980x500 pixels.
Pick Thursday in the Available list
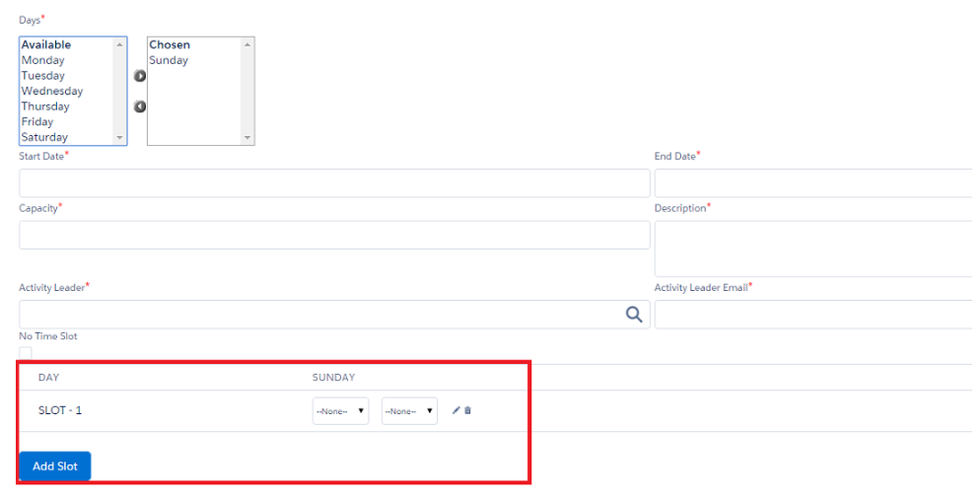coord(45,107)
